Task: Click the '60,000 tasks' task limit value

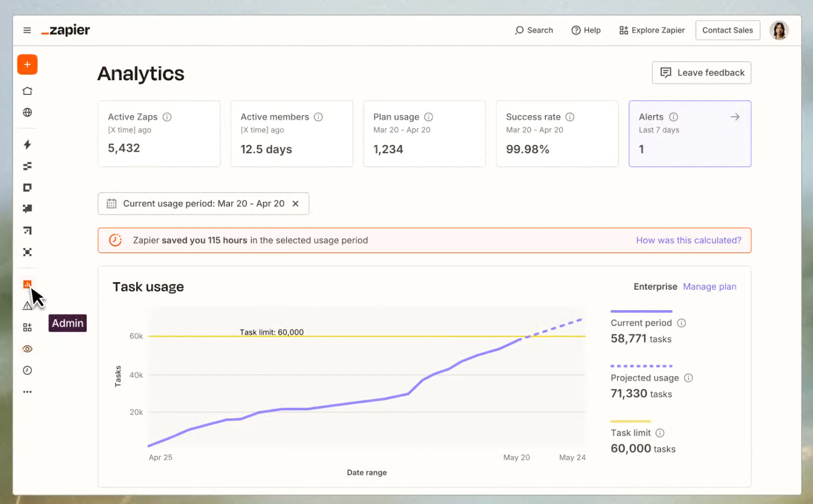Action: point(643,449)
